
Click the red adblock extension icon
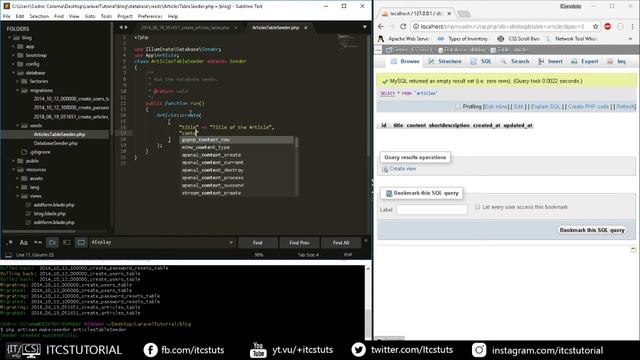click(608, 27)
